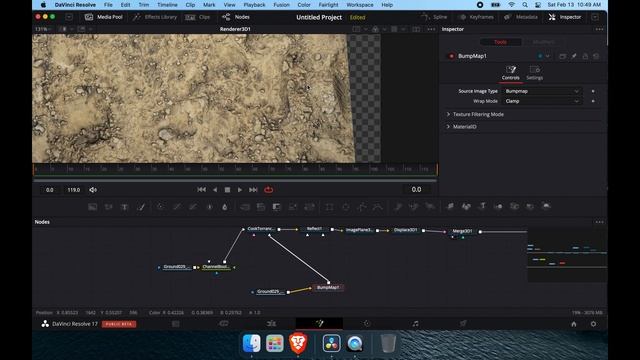The width and height of the screenshot is (640, 360).
Task: Add a Transform tool from toolbar
Action: coord(309,207)
